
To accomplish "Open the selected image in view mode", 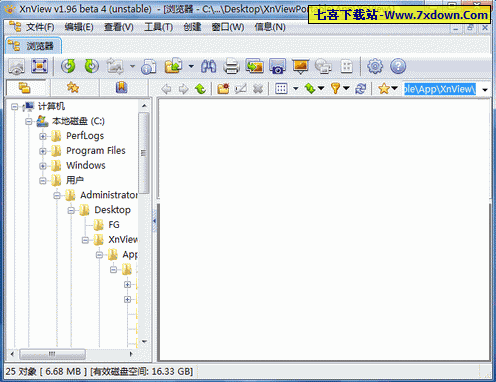I will (x=16, y=66).
